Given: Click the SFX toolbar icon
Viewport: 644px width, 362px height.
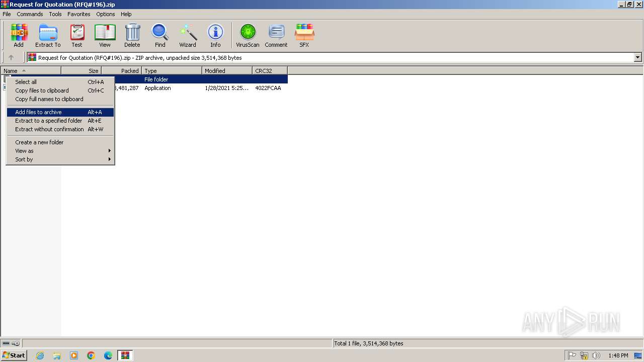Looking at the screenshot, I should [x=304, y=35].
